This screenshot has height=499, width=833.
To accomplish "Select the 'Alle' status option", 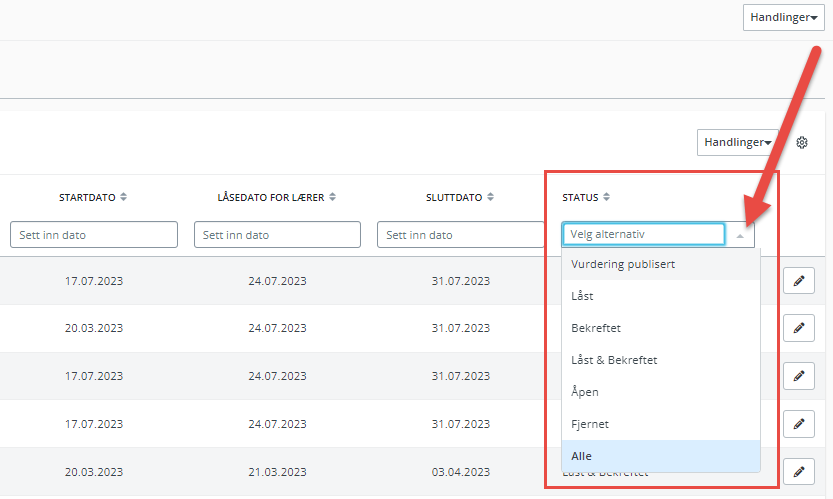I will [661, 456].
